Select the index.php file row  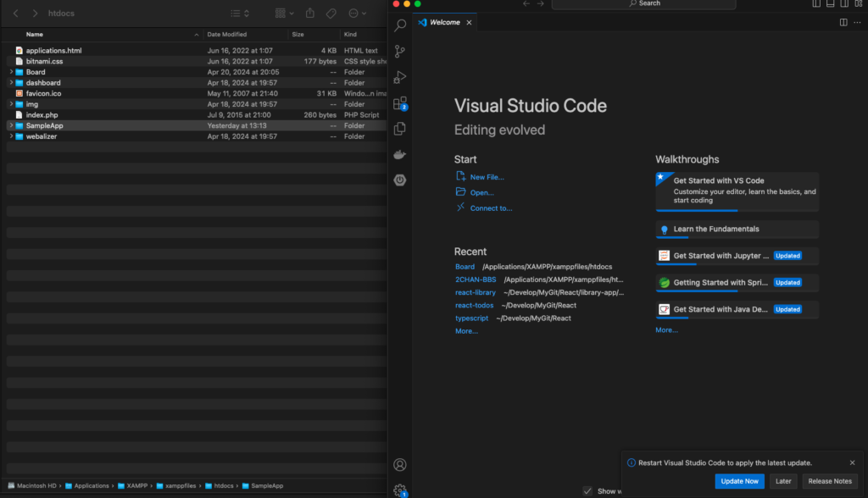tap(197, 115)
